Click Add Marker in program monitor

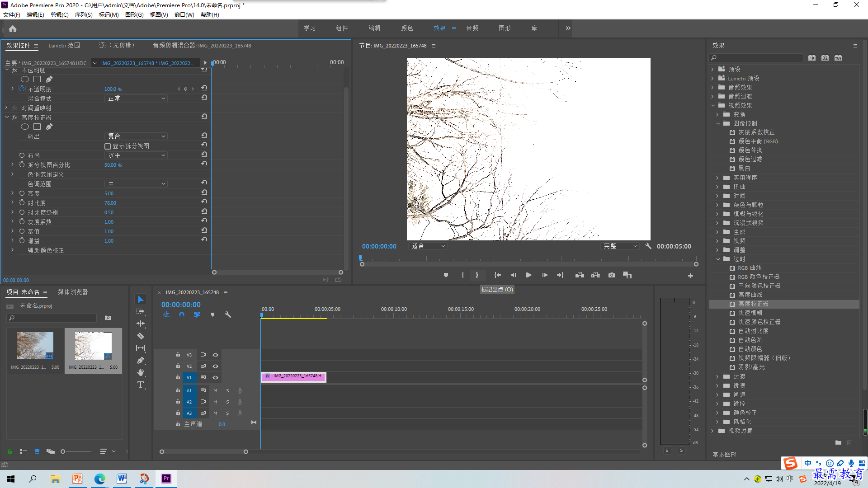[x=446, y=275]
